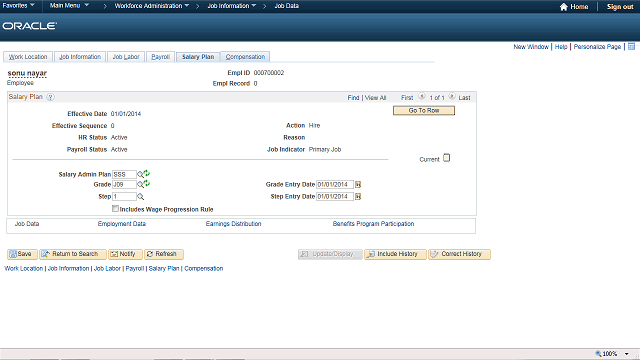Click the Include History button

coord(395,254)
